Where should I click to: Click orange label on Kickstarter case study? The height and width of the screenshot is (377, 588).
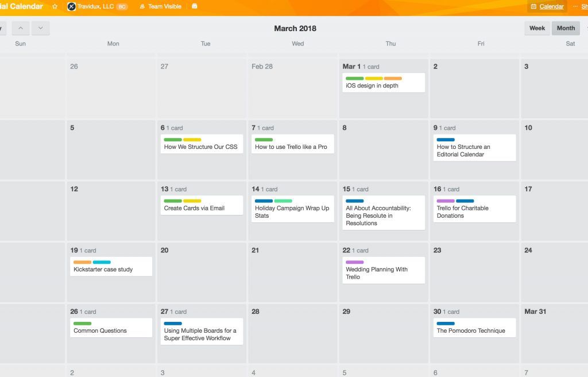point(83,262)
